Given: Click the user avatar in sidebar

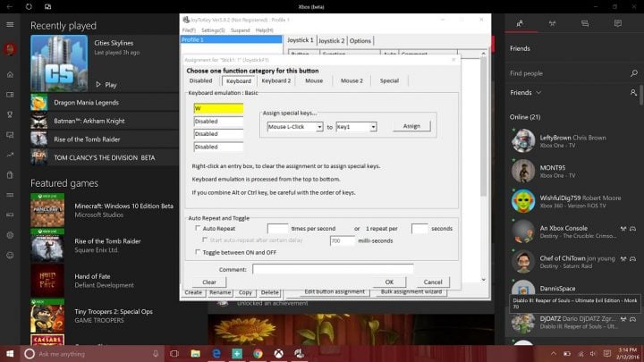Looking at the screenshot, I should 10,49.
